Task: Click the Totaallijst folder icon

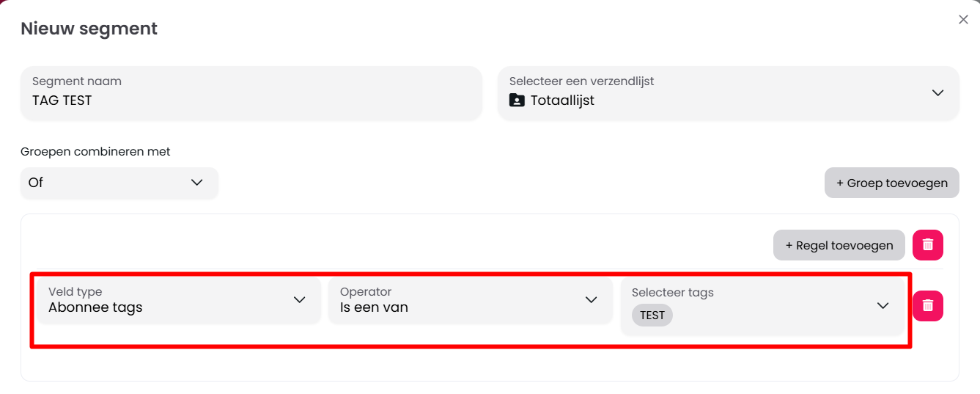Action: [x=517, y=101]
